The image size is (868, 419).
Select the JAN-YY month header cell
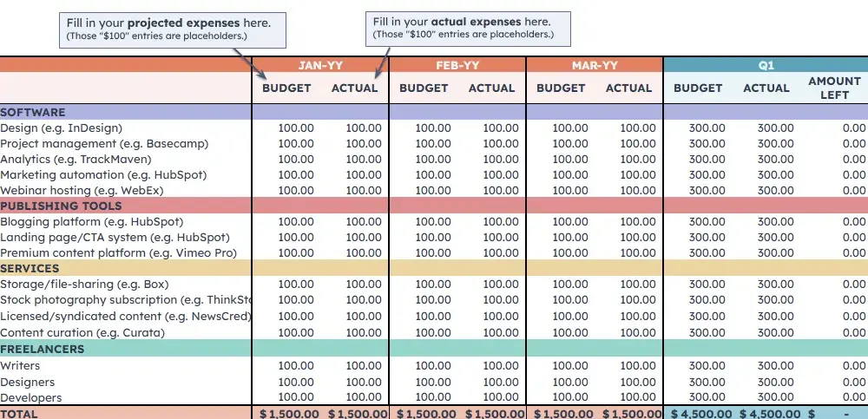click(x=320, y=65)
